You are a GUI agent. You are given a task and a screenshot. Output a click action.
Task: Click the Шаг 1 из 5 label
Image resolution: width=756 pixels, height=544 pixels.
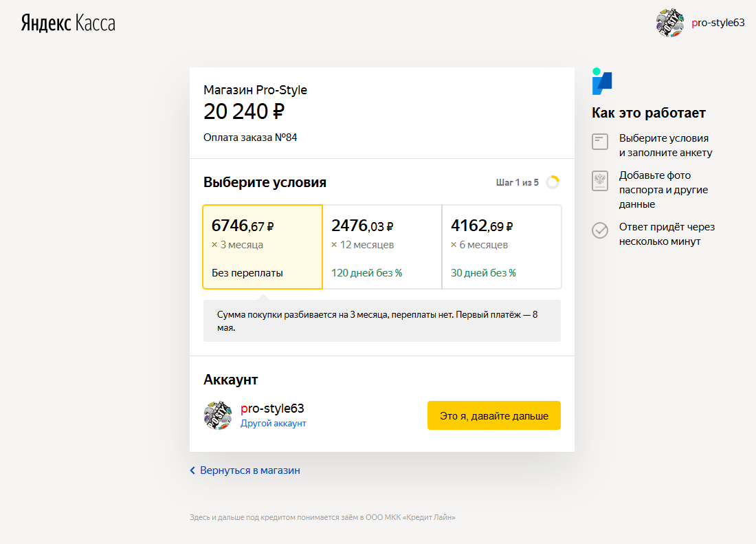coord(518,182)
